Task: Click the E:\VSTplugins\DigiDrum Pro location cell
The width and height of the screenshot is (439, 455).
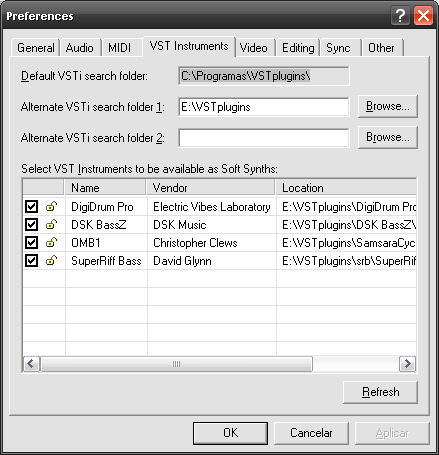Action: coord(346,207)
